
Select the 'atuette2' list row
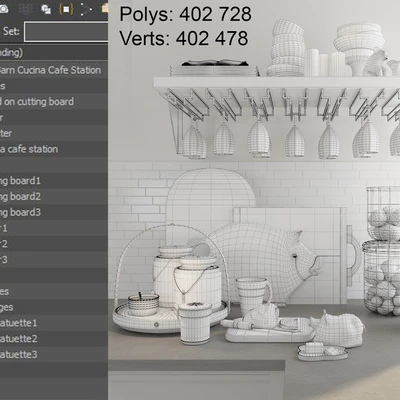(x=54, y=339)
